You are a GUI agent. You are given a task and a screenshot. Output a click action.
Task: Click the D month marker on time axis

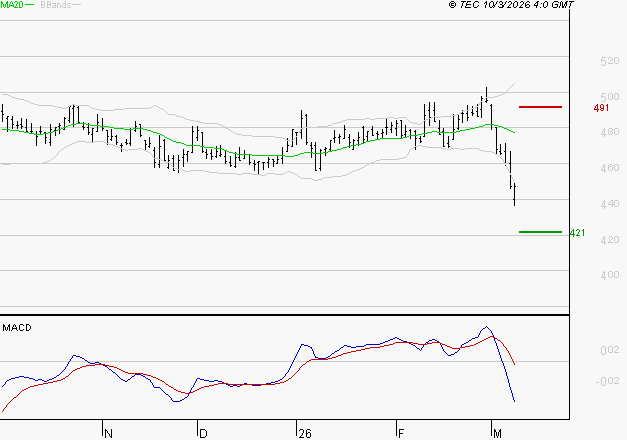tap(203, 434)
